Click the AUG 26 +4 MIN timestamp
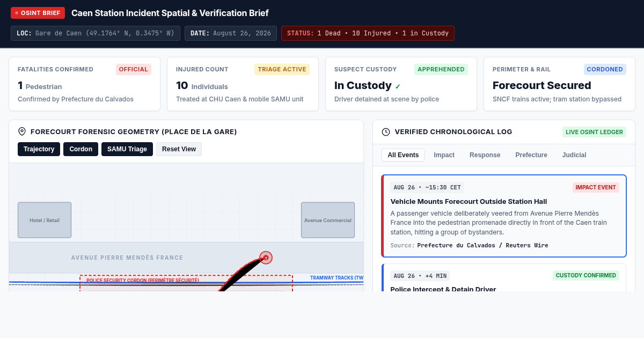 (x=420, y=276)
